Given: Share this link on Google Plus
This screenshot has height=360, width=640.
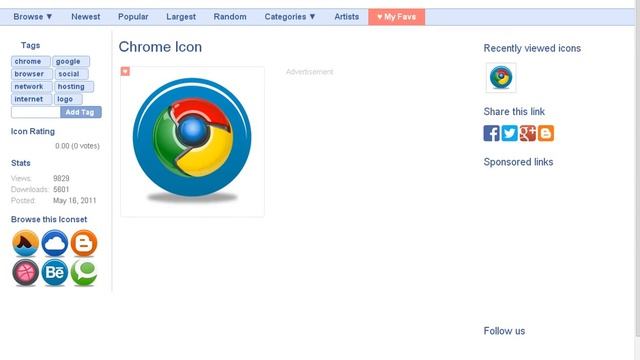Looking at the screenshot, I should point(527,133).
